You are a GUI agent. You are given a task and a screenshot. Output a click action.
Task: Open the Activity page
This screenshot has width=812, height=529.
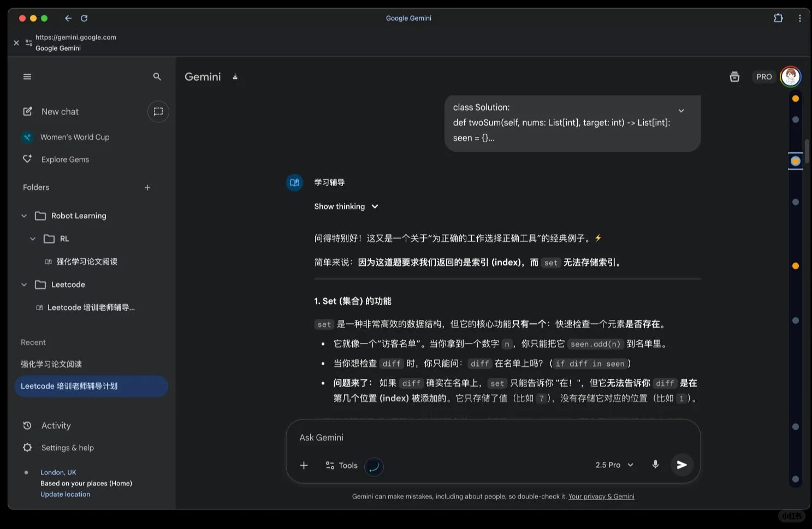(56, 425)
